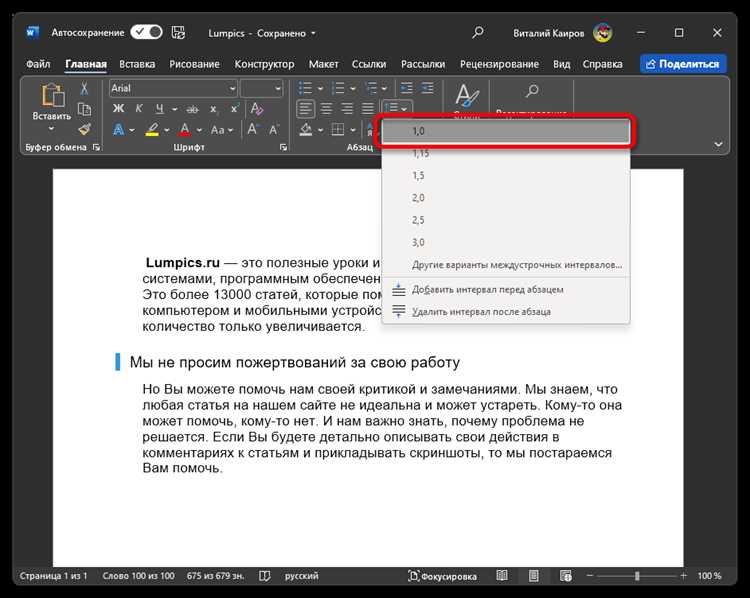Open the line spacing dropdown button
This screenshot has width=750, height=598.
point(397,109)
